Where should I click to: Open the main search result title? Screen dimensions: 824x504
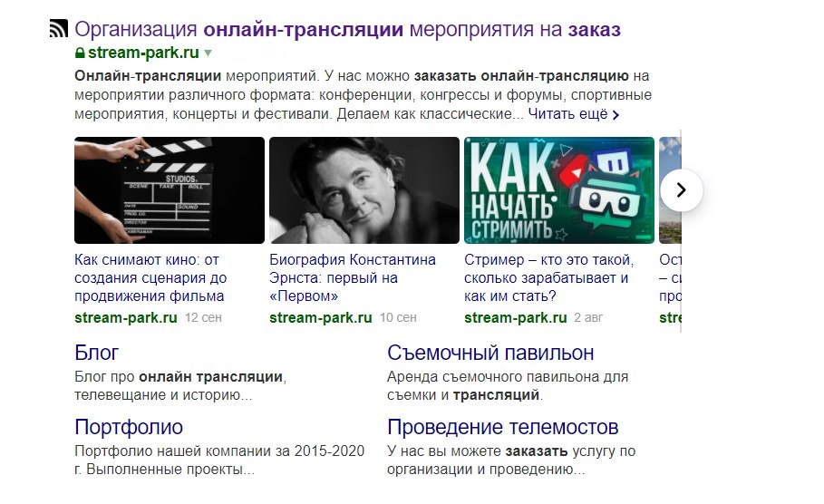347,29
